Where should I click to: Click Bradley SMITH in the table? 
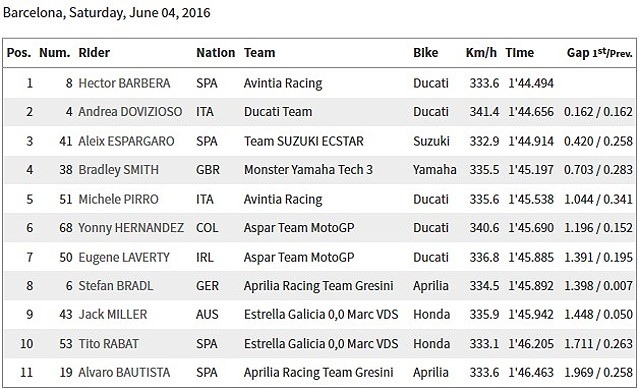pyautogui.click(x=119, y=170)
